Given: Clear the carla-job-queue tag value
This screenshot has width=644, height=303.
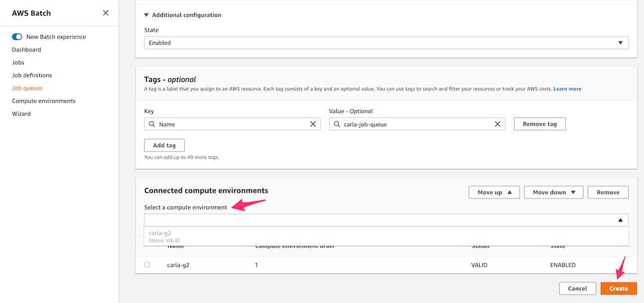Looking at the screenshot, I should tap(497, 124).
